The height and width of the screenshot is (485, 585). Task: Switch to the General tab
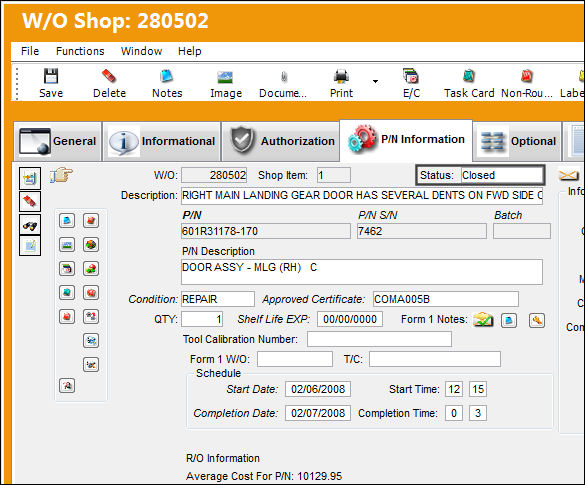click(x=58, y=141)
